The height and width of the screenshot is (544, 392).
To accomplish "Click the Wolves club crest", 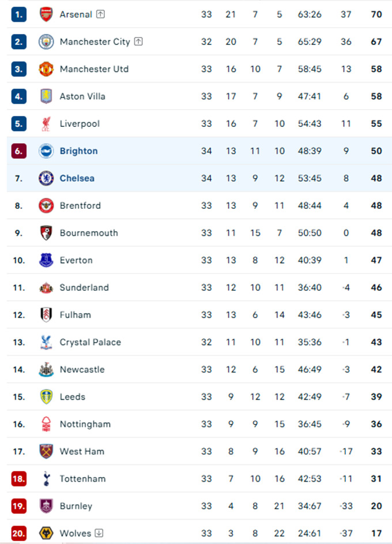I will (46, 533).
